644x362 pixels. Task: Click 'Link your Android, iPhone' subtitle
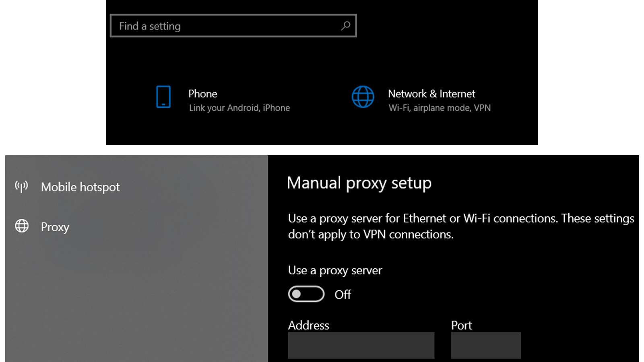click(239, 108)
